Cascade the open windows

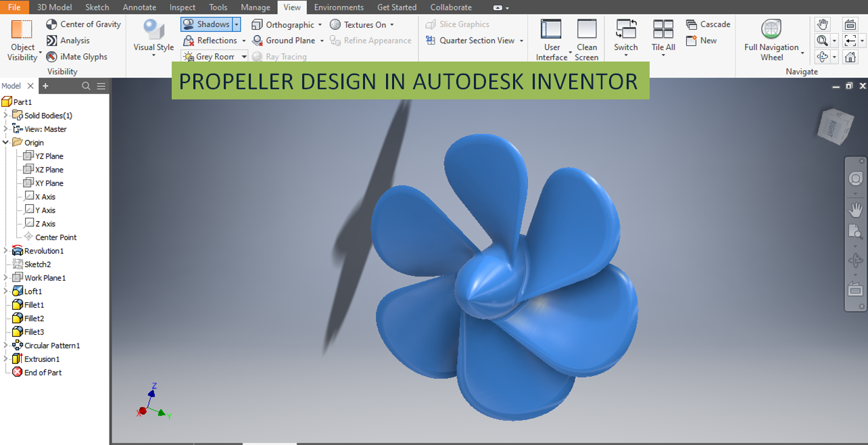pyautogui.click(x=708, y=24)
